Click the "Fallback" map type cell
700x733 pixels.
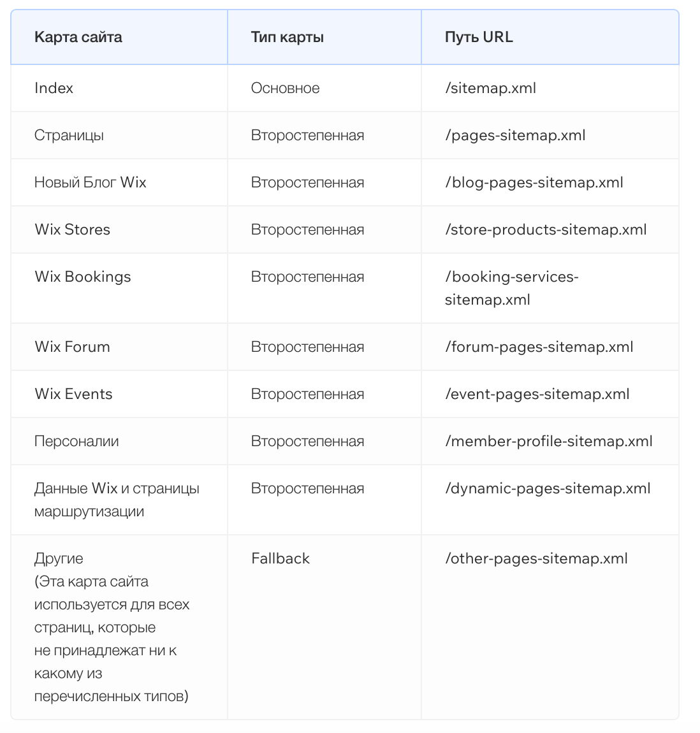coord(280,558)
